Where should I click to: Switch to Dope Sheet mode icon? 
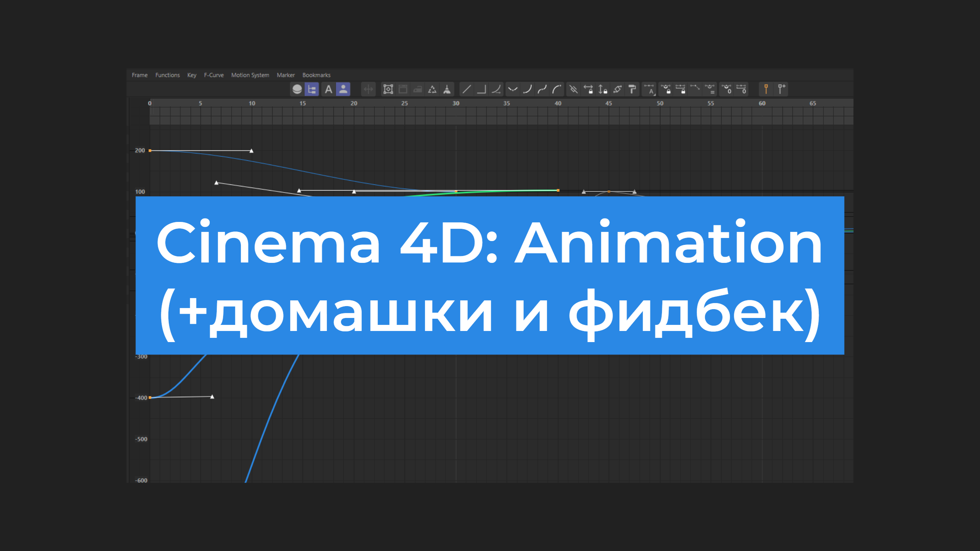click(297, 89)
